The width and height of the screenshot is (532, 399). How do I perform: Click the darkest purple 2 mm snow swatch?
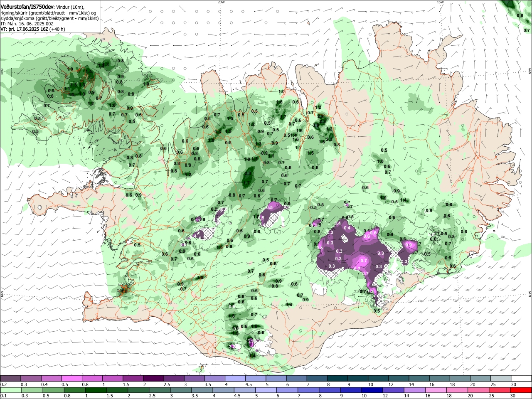coord(153,378)
